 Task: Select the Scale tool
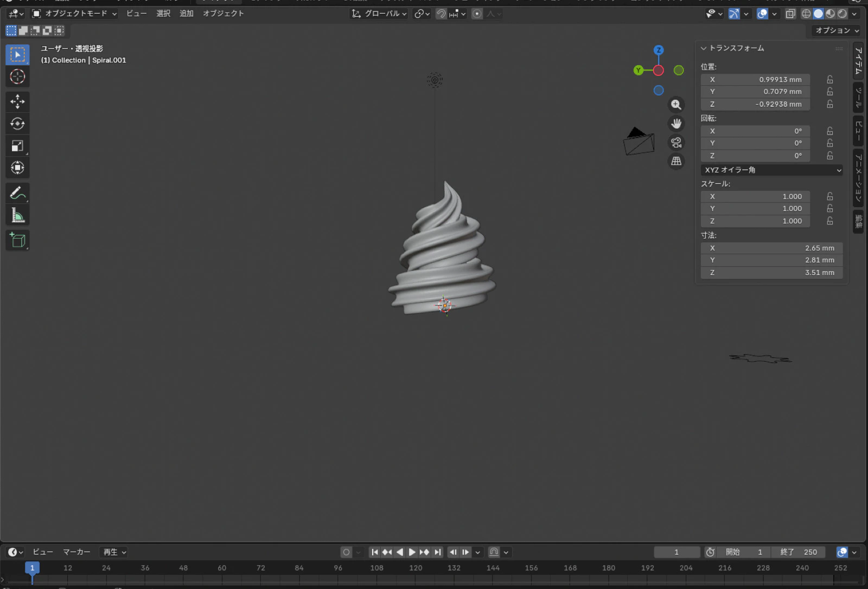coord(17,145)
